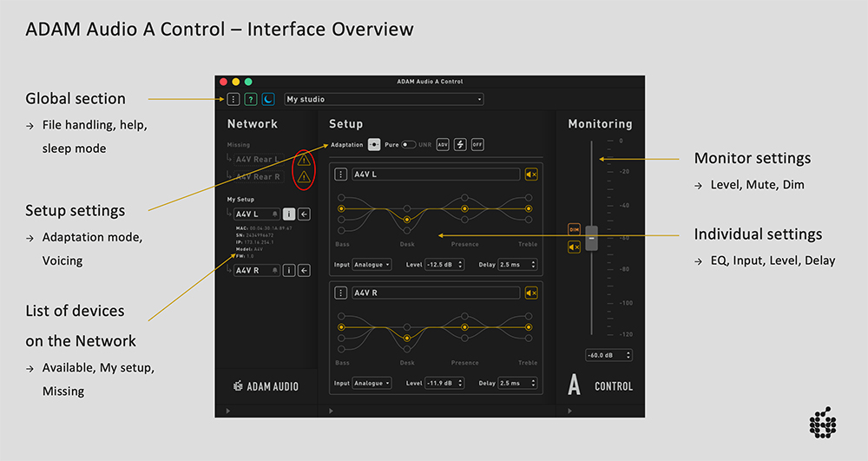The image size is (868, 461).
Task: Click the Monitoring level fader handle
Action: pyautogui.click(x=592, y=238)
